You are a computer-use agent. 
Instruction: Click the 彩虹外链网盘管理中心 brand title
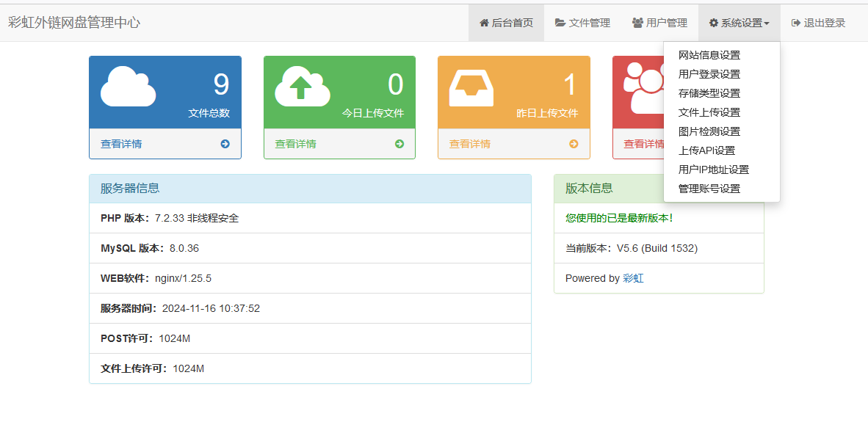pos(74,23)
